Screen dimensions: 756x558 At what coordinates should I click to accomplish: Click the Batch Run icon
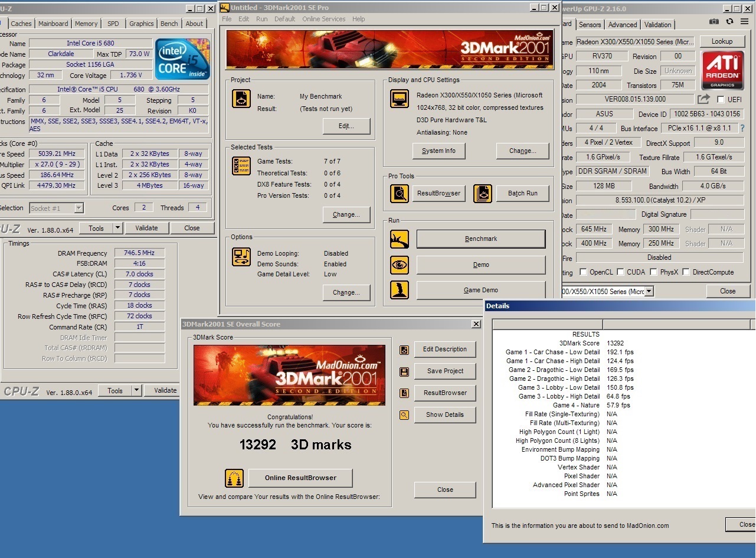(x=483, y=194)
